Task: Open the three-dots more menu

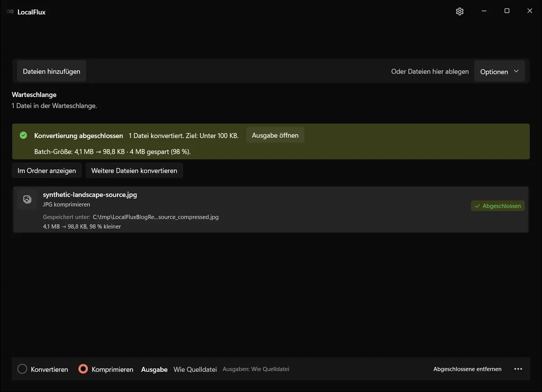Action: 518,369
